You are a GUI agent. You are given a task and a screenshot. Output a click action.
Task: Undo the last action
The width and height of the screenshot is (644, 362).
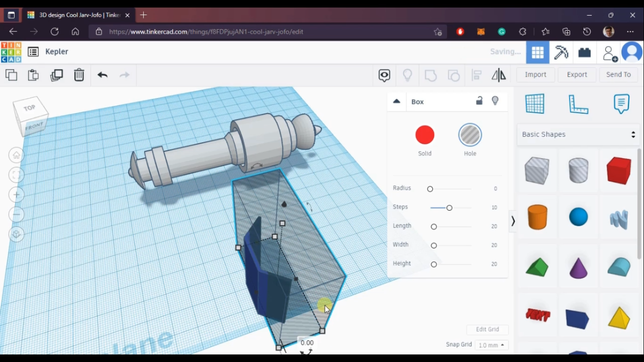pyautogui.click(x=102, y=75)
